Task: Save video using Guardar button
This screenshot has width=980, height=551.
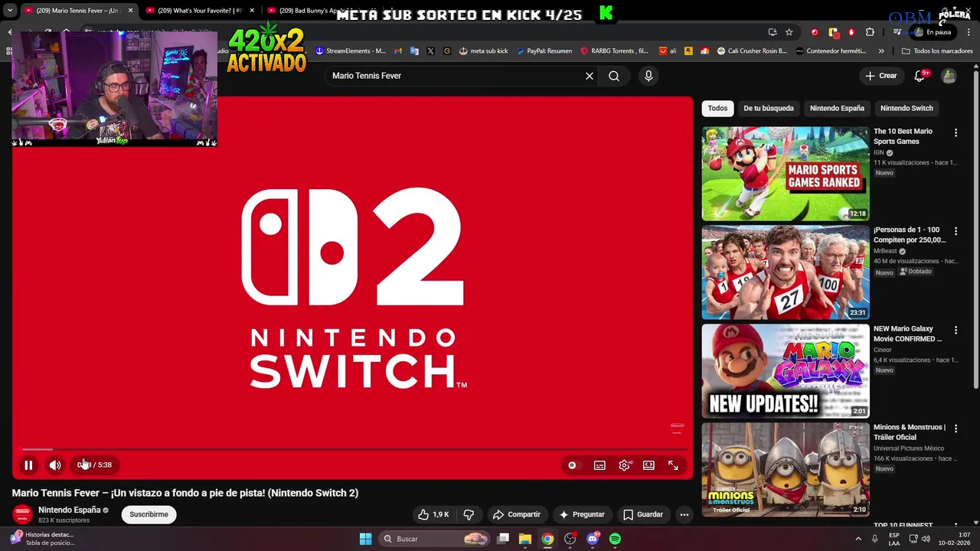Action: coord(643,514)
